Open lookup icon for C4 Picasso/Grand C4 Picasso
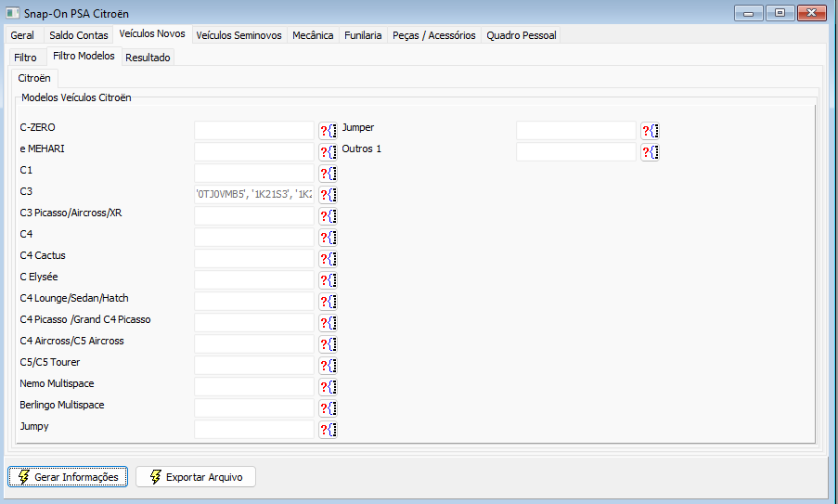 pos(329,323)
